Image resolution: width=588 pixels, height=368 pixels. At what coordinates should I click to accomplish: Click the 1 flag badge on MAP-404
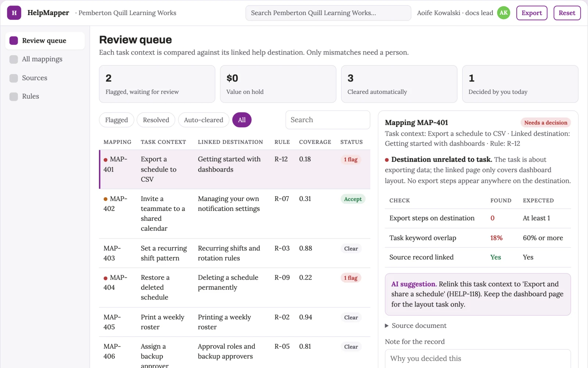tap(351, 278)
